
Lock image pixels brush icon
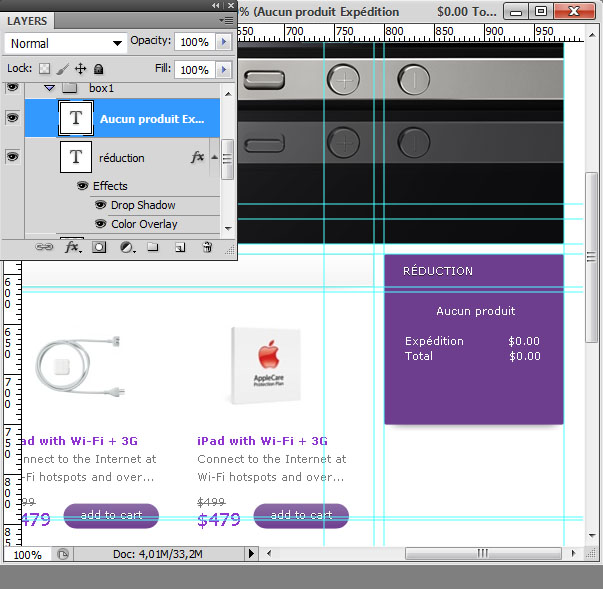click(63, 69)
